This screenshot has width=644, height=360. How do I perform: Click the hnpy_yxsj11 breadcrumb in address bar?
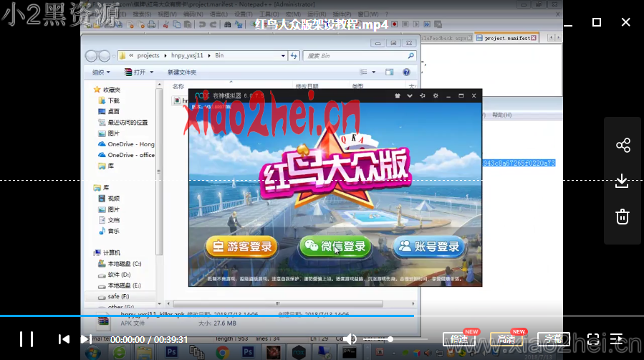point(187,55)
